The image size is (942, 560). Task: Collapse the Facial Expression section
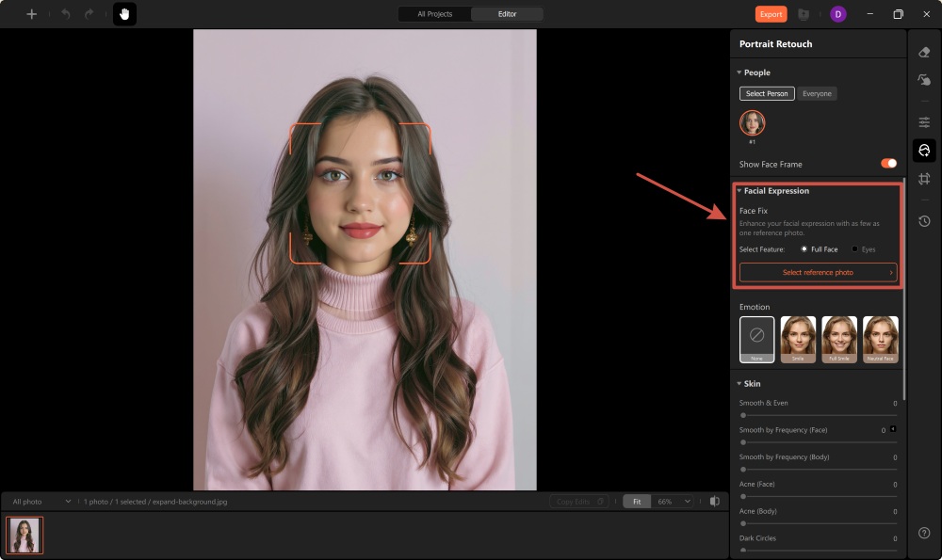(739, 190)
